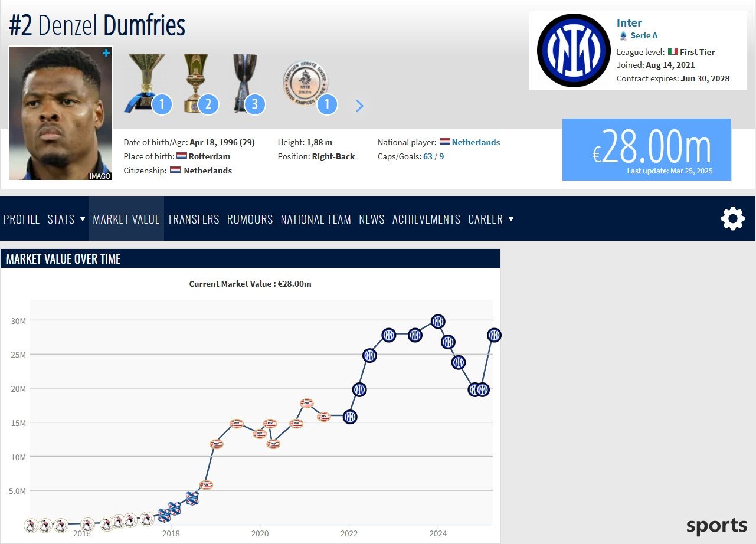Open the Transfers tab
Viewport: 756px width, 544px height.
pyautogui.click(x=194, y=219)
